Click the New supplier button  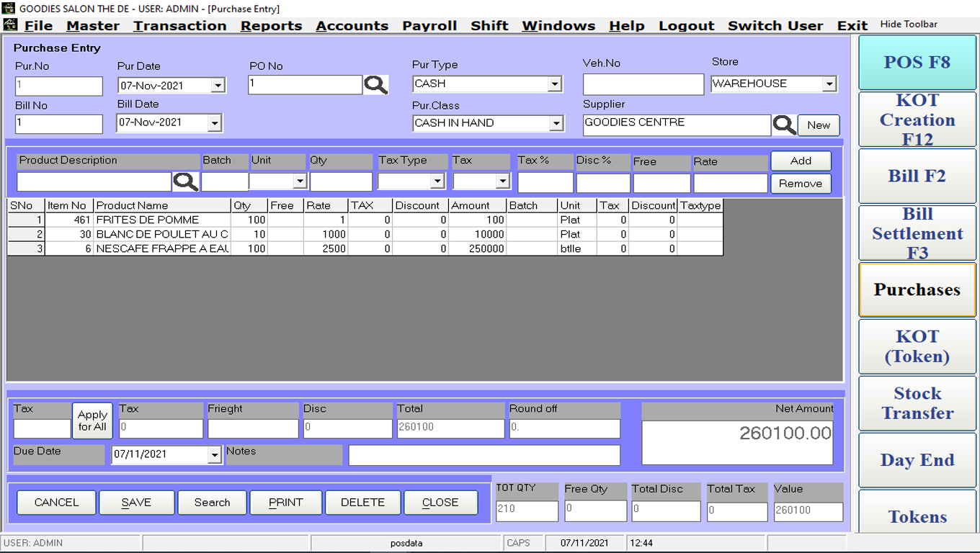[819, 125]
